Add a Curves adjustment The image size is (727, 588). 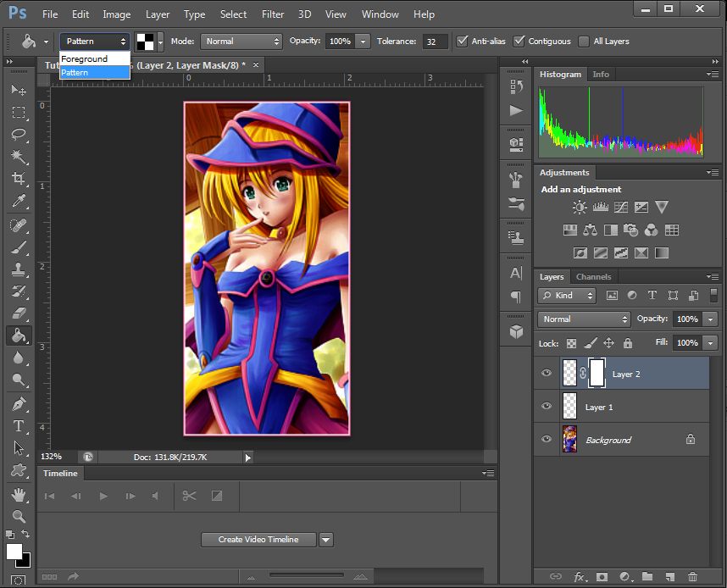(x=621, y=207)
